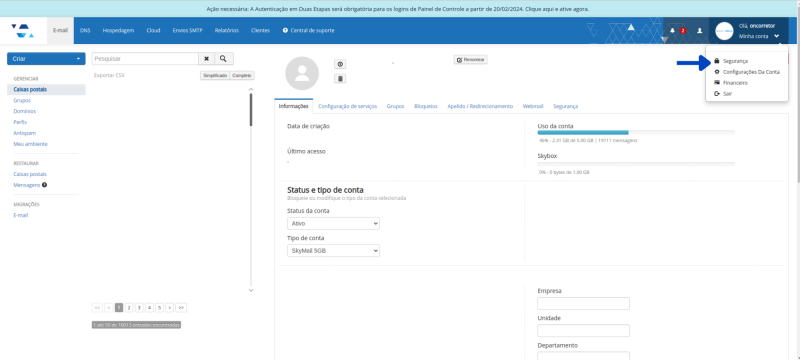Switch to the Bloqueios tab
The width and height of the screenshot is (800, 360).
point(426,106)
